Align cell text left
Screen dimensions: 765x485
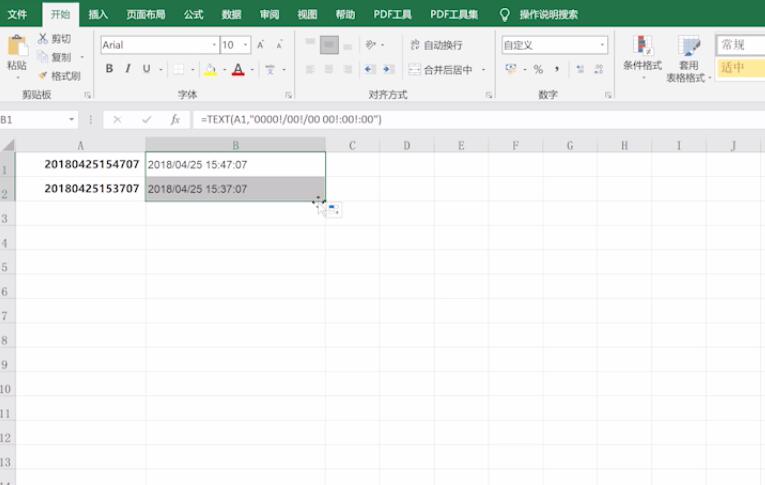(310, 69)
